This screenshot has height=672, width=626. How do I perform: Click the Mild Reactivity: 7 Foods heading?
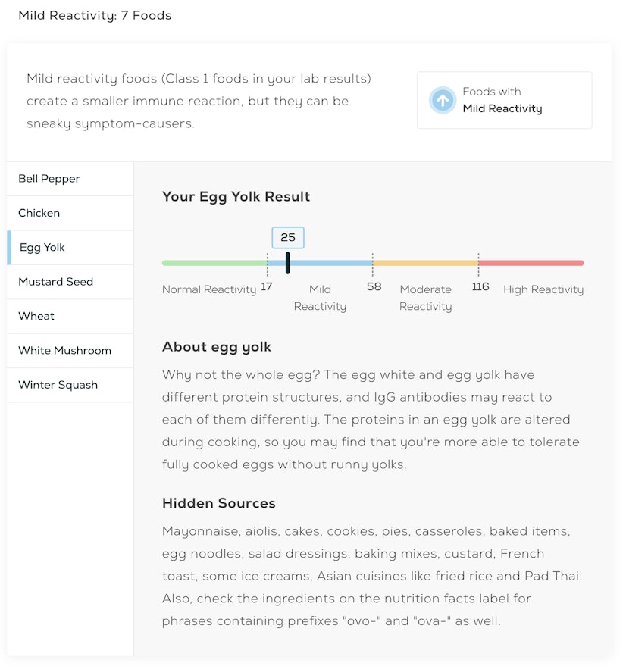tap(95, 14)
